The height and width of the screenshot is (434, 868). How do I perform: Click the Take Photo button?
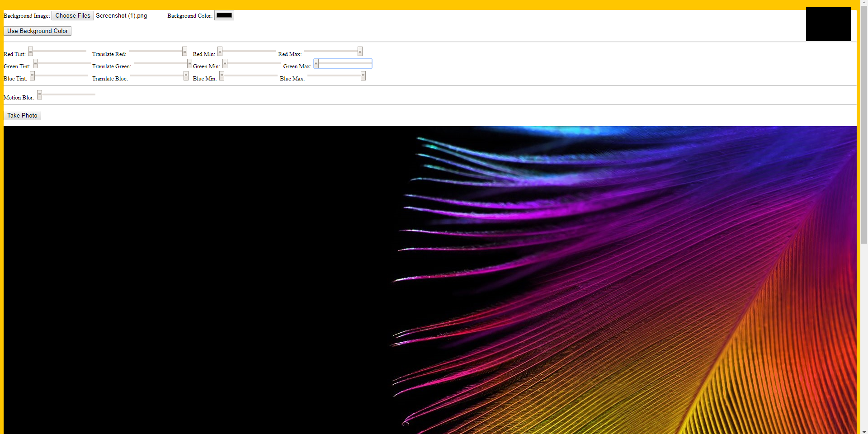[22, 116]
